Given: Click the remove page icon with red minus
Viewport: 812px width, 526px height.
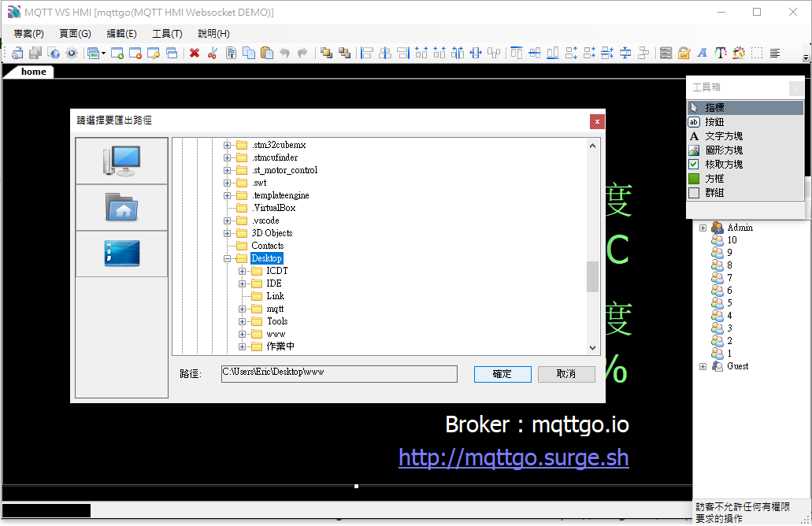Looking at the screenshot, I should 135,53.
